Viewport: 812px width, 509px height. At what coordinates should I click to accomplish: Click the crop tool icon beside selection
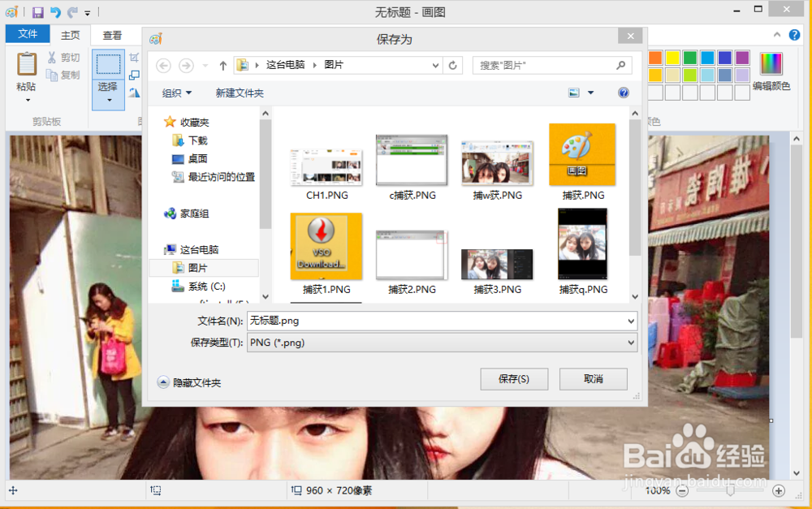(135, 58)
